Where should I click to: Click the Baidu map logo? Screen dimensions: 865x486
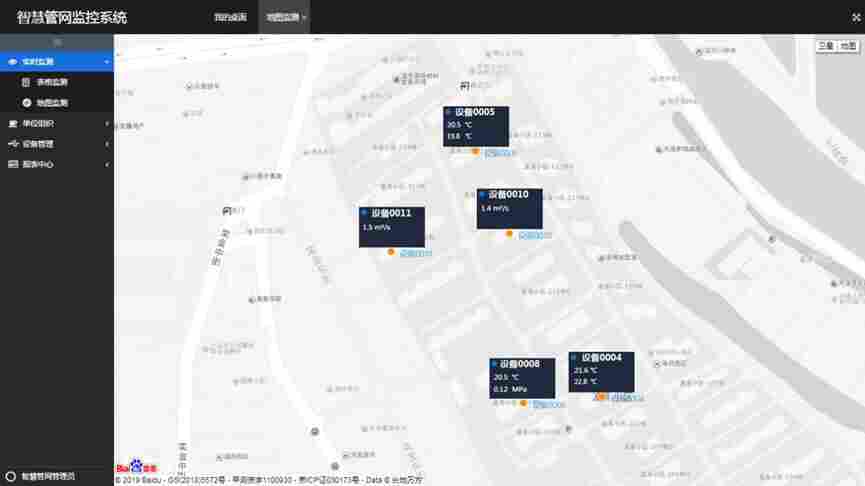click(137, 467)
